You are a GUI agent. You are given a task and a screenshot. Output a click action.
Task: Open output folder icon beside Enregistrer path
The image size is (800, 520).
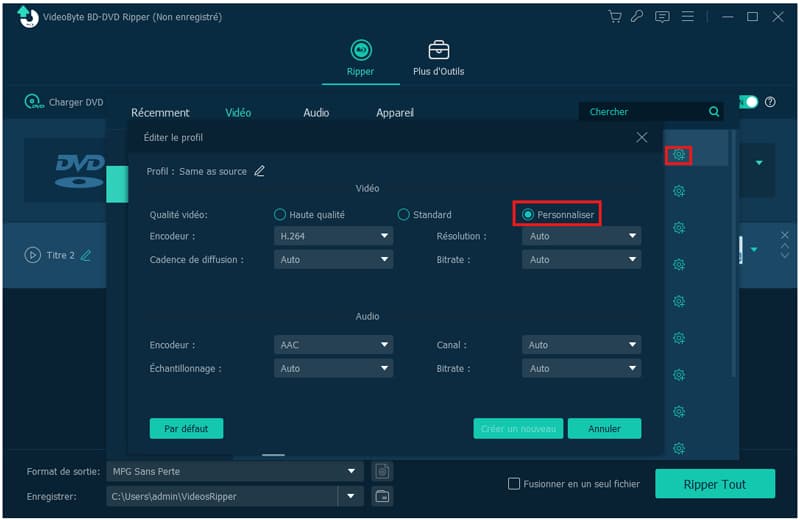(x=381, y=496)
